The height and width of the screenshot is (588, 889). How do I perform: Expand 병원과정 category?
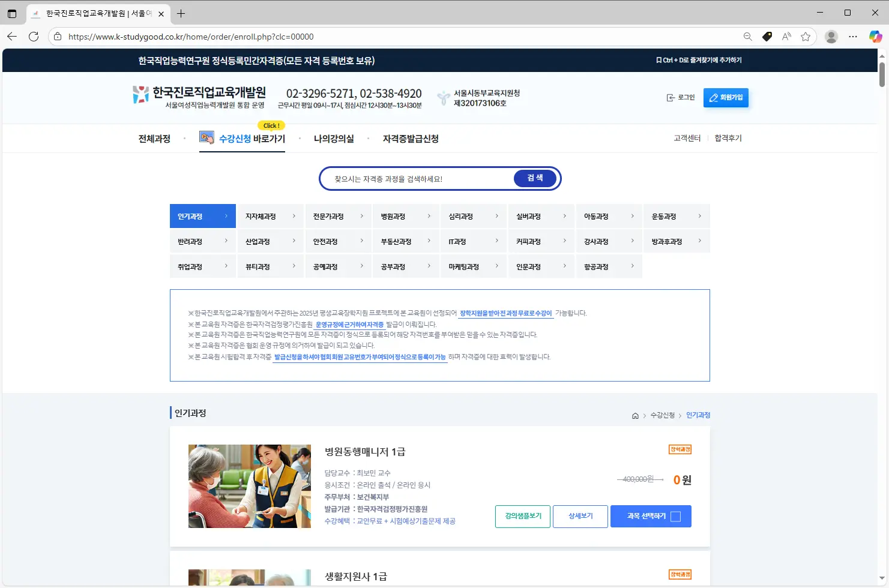pos(406,216)
